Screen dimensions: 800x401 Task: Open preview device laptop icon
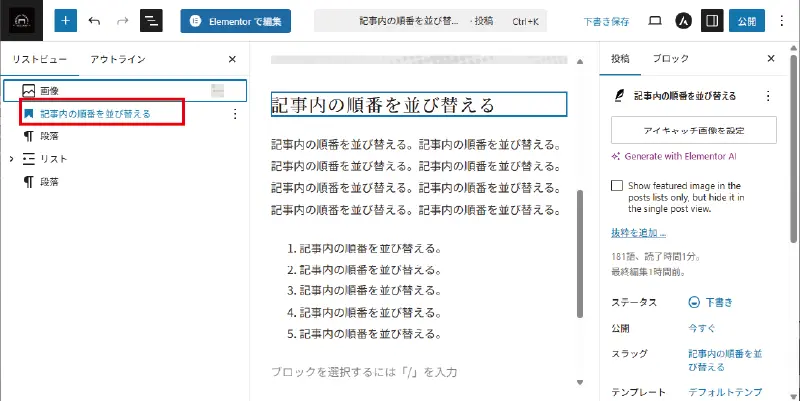point(655,21)
